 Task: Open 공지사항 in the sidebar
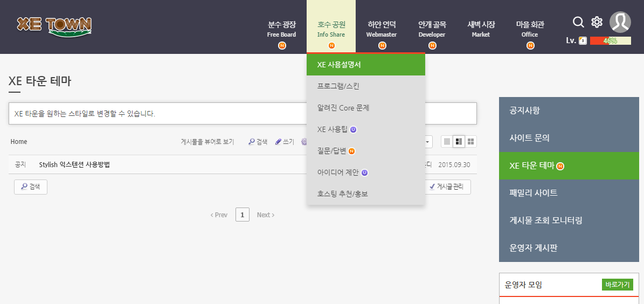[x=569, y=110]
